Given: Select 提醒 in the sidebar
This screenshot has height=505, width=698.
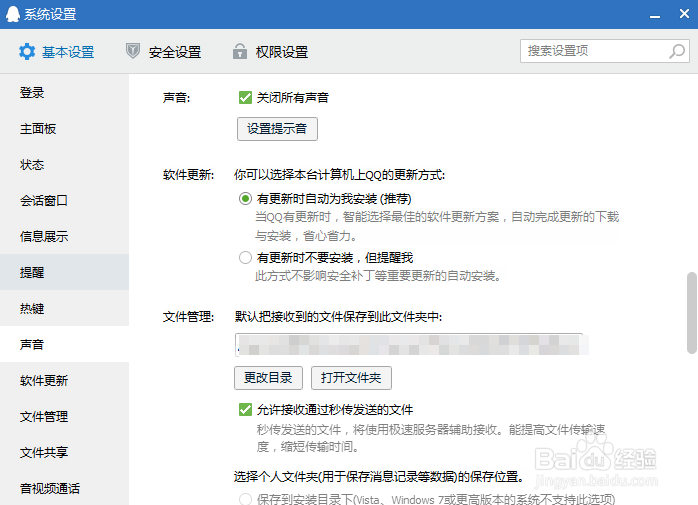Looking at the screenshot, I should tap(65, 272).
